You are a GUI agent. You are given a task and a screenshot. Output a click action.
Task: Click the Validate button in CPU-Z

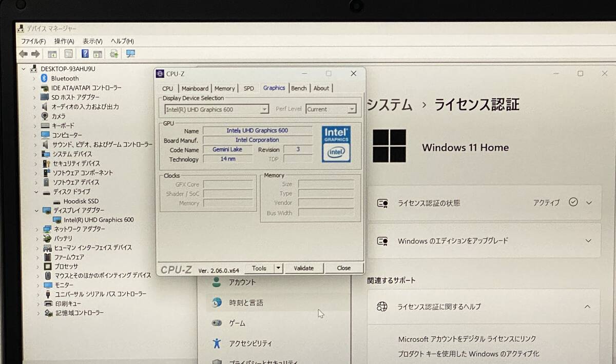pos(303,268)
